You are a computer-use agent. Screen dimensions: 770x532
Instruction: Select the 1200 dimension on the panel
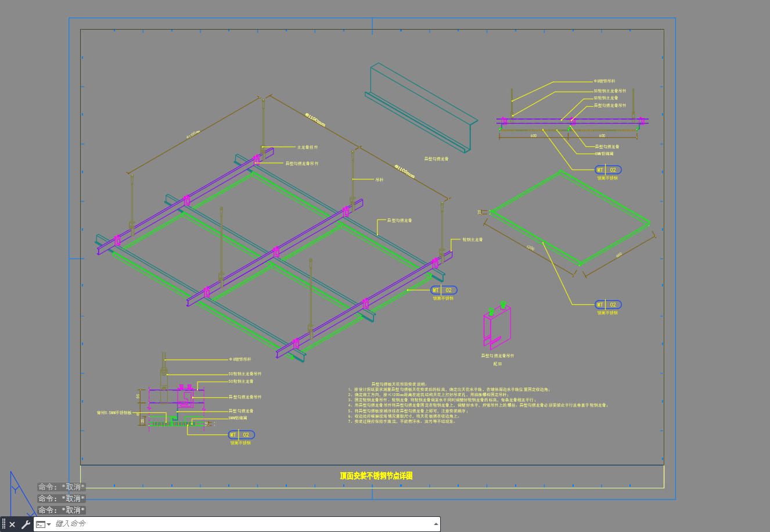530,247
